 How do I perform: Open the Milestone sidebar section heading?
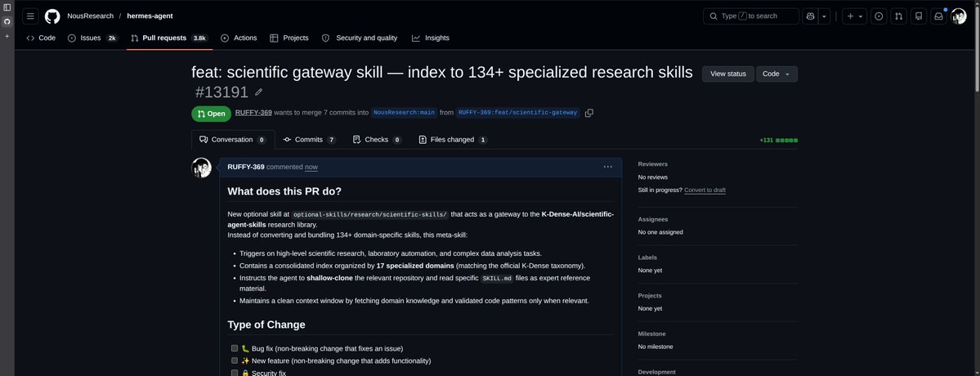(652, 333)
